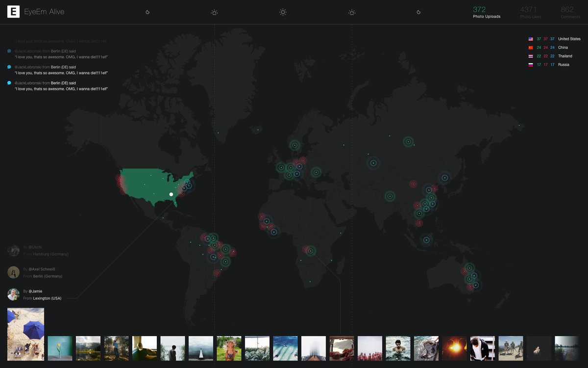This screenshot has height=368, width=588.
Task: Click the Hamburg (Germany) location
Action: tap(51, 254)
